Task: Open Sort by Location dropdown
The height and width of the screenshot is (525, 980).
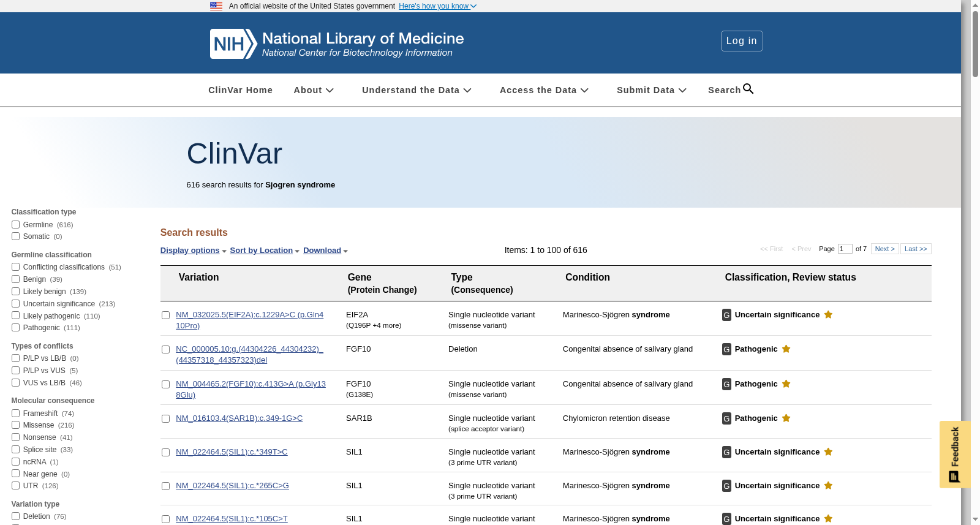Action: [265, 251]
